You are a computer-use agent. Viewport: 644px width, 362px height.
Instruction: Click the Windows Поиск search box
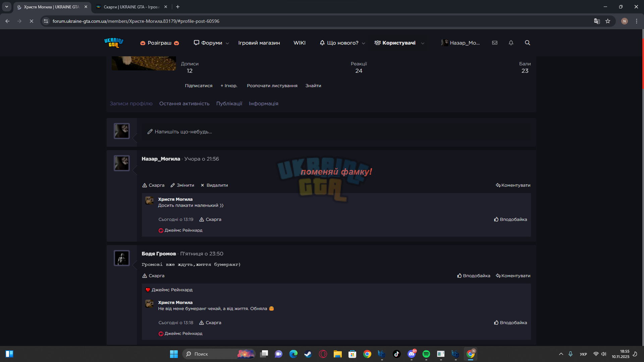tap(219, 354)
